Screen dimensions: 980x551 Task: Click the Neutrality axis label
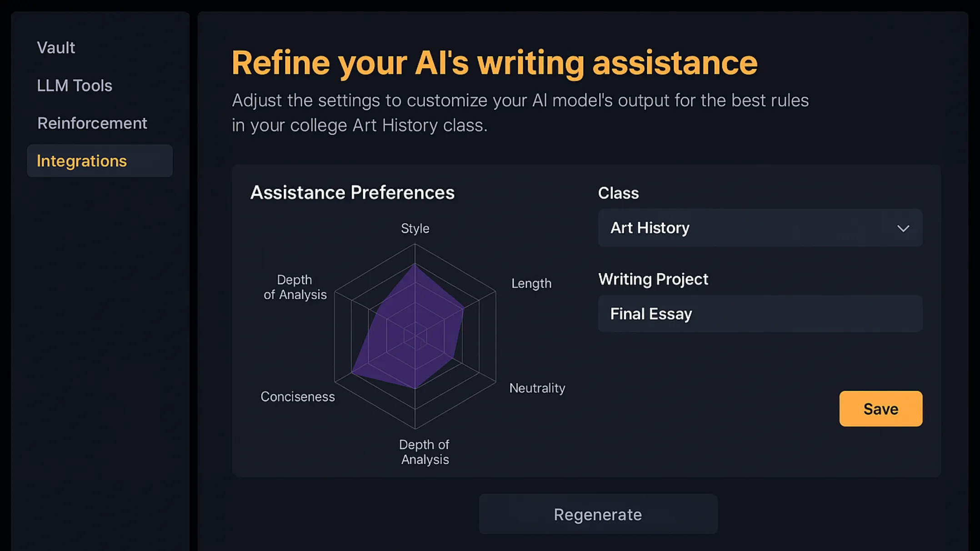pyautogui.click(x=537, y=388)
